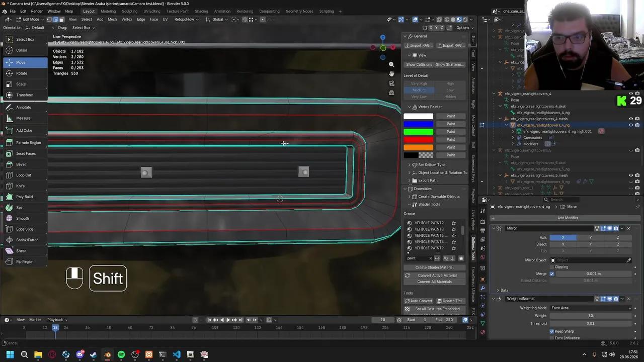Select Inset Faces tool
644x362 pixels.
[25, 153]
